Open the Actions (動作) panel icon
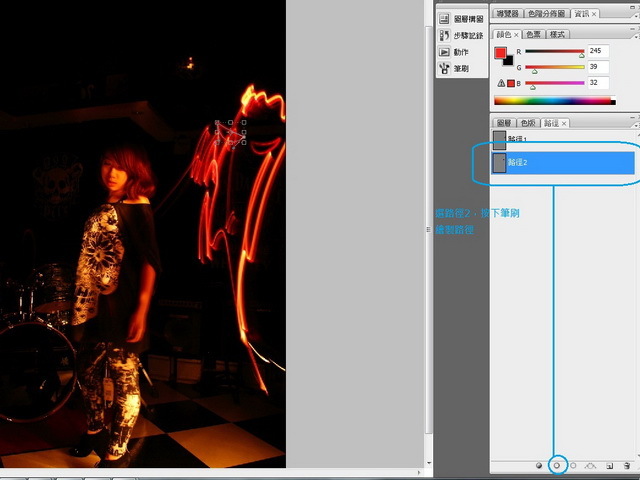The image size is (640, 480). (x=444, y=52)
